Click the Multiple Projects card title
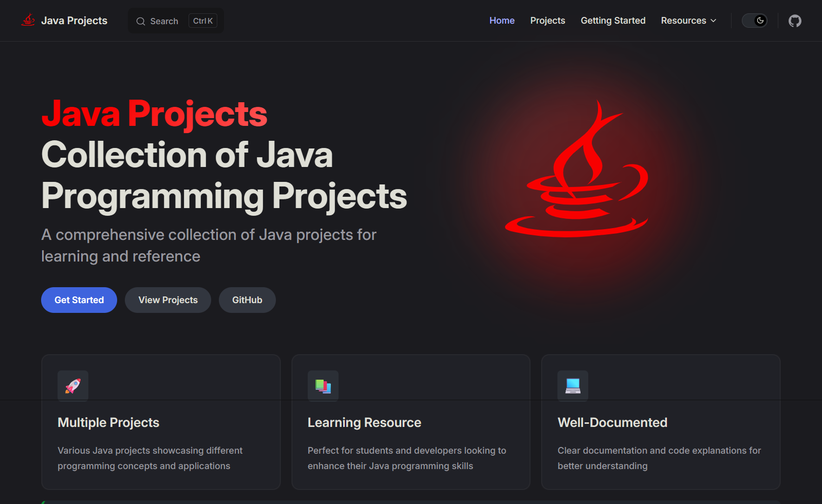This screenshot has height=504, width=822. (x=108, y=422)
